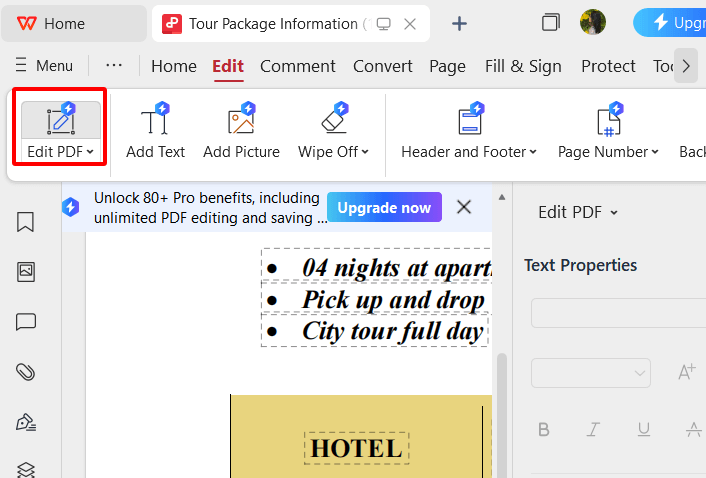The width and height of the screenshot is (706, 478).
Task: Open a new tab with plus
Action: [x=459, y=23]
